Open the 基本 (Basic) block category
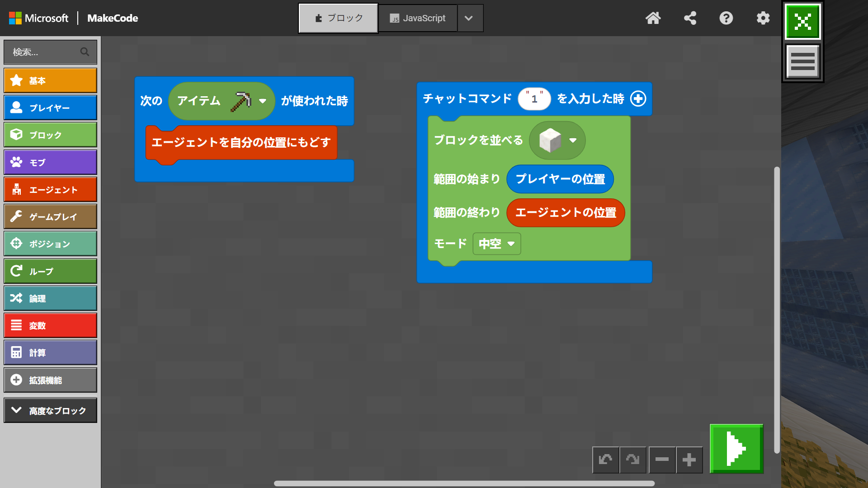868x488 pixels. coord(50,80)
